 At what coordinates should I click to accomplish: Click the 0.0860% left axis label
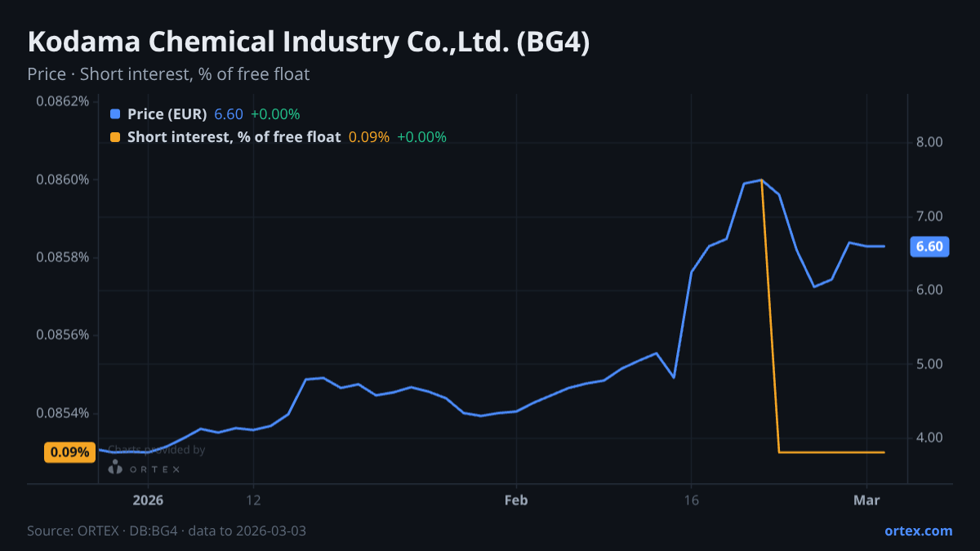pyautogui.click(x=63, y=180)
